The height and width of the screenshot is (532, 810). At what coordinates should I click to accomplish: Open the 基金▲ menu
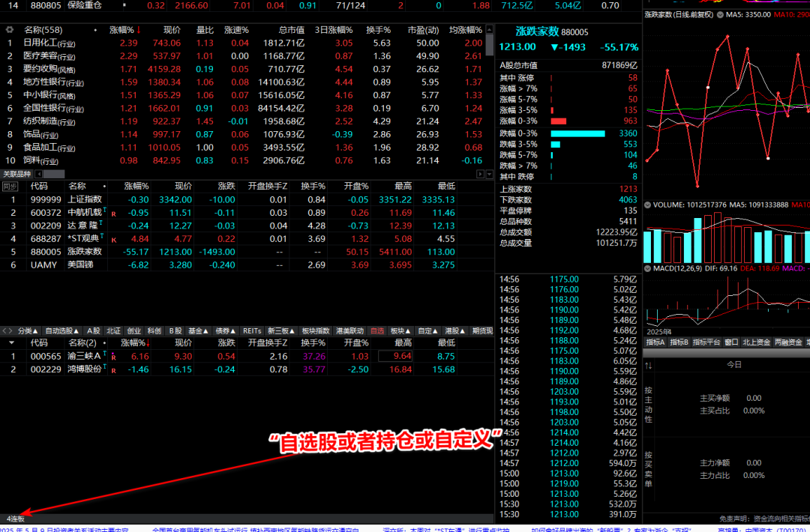[198, 330]
